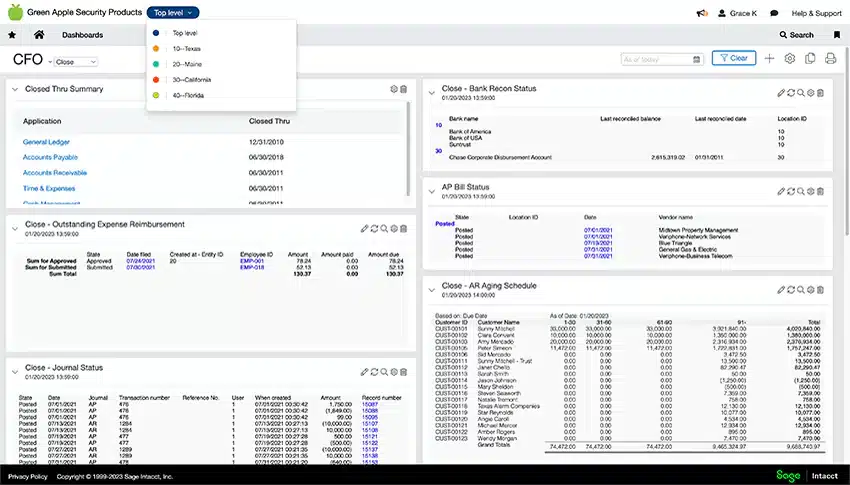Open dashboard settings gear in CFO toolbar
This screenshot has width=850, height=485.
click(x=790, y=59)
